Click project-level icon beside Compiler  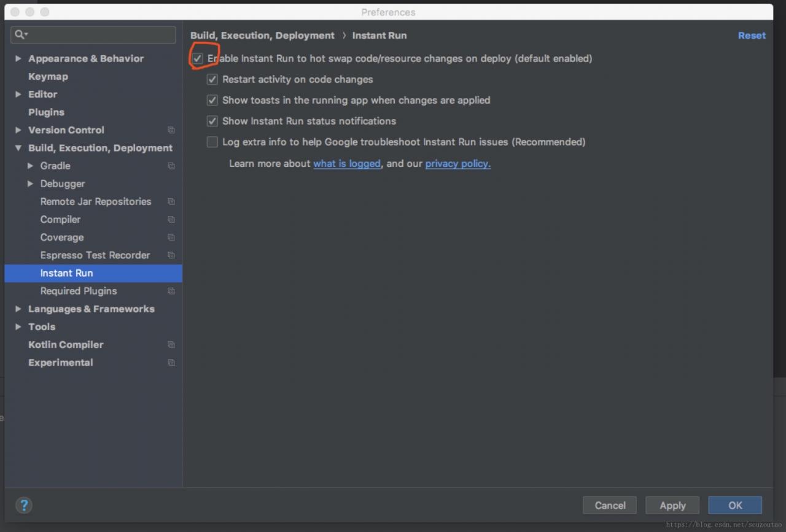click(171, 220)
